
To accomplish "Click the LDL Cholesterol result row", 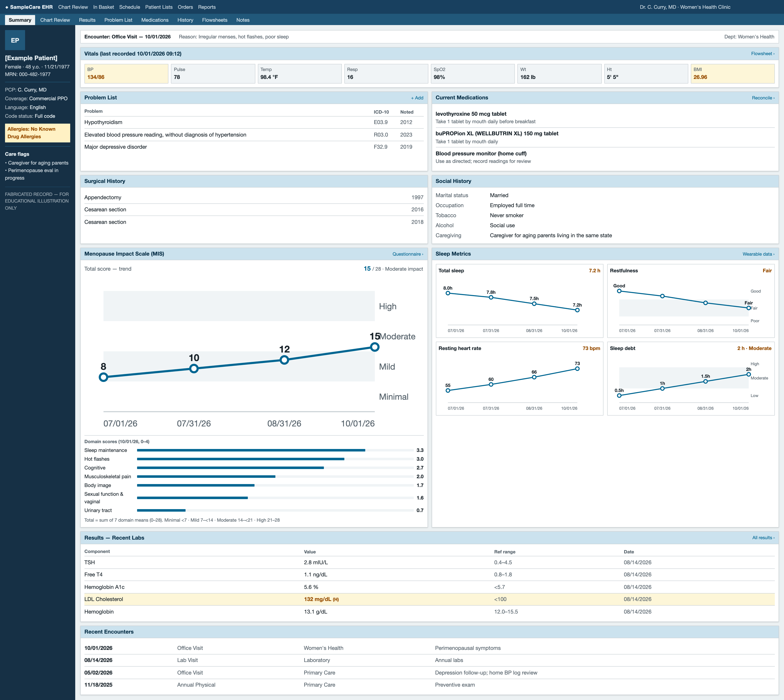I will point(429,599).
